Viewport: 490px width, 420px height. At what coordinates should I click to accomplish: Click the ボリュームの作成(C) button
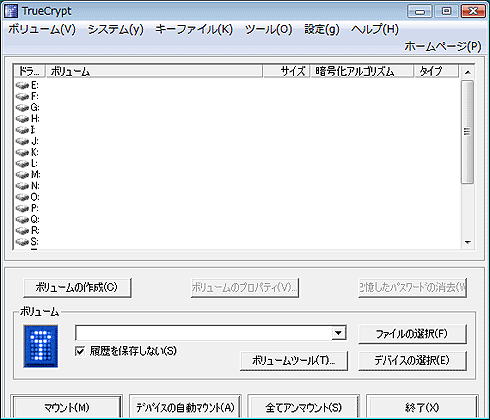[77, 287]
